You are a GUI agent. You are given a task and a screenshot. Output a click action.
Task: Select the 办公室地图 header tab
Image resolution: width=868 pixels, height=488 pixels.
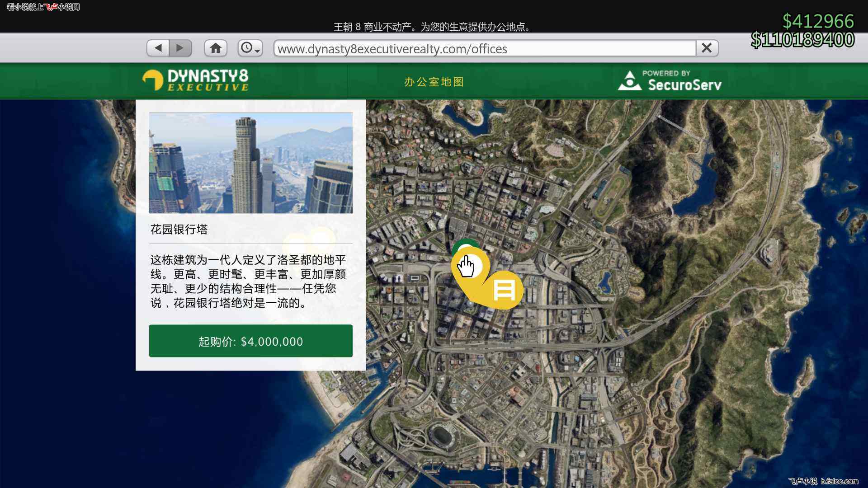pos(434,82)
